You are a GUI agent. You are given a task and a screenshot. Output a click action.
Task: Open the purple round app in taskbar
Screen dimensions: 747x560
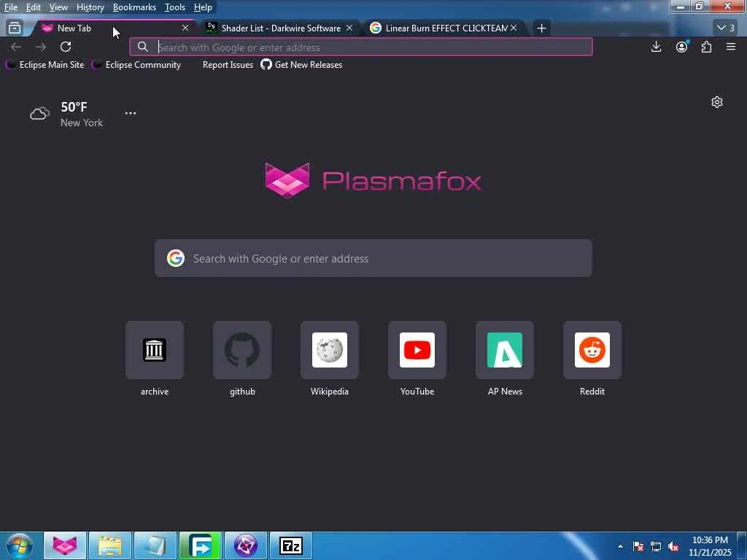246,545
